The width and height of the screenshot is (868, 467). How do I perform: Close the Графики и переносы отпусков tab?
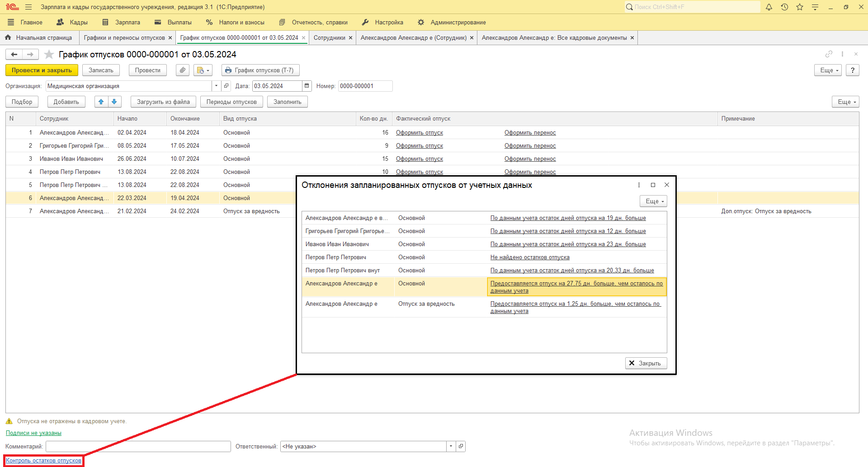170,38
